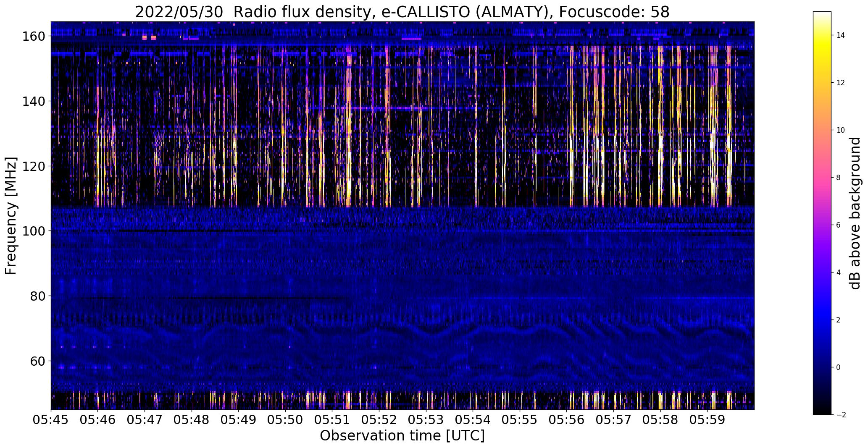The width and height of the screenshot is (868, 448).
Task: Click the 05:47 time tick label
Action: tap(145, 419)
